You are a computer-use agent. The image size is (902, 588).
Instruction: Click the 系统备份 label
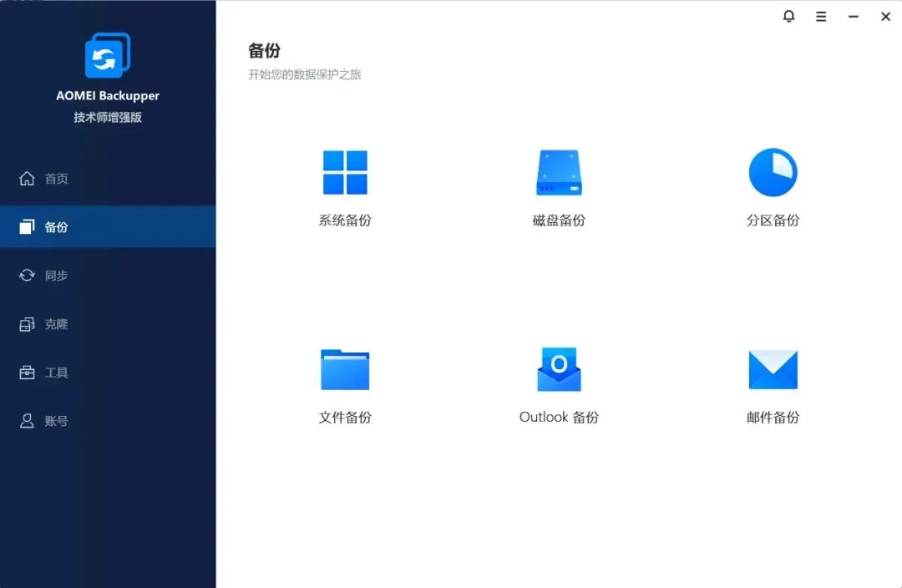pyautogui.click(x=345, y=220)
